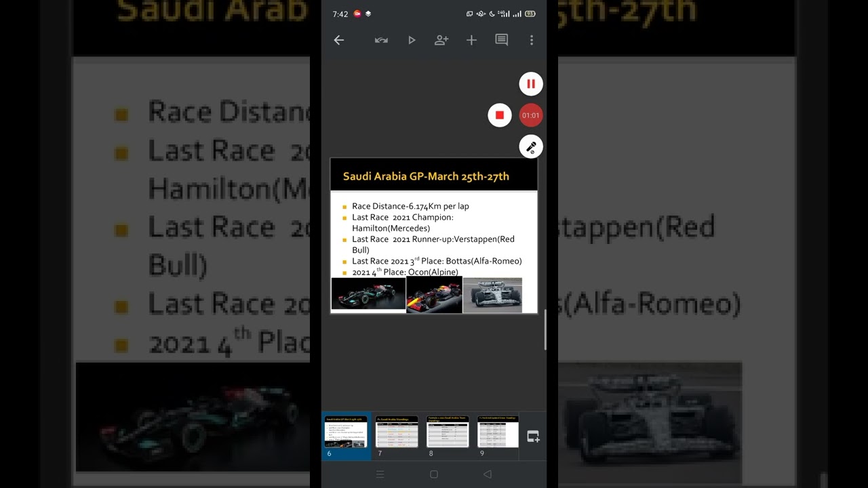Select the 3rd Place Bottas bullet
The width and height of the screenshot is (868, 488).
437,261
